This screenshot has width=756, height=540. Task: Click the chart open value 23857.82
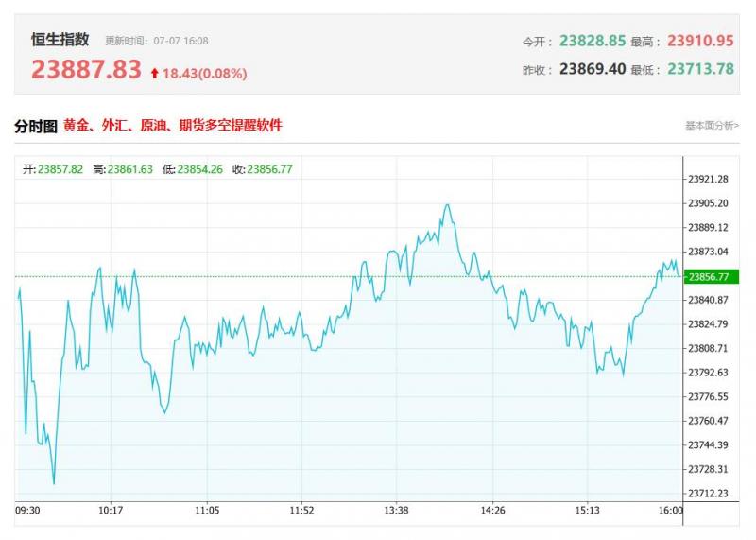pos(60,169)
